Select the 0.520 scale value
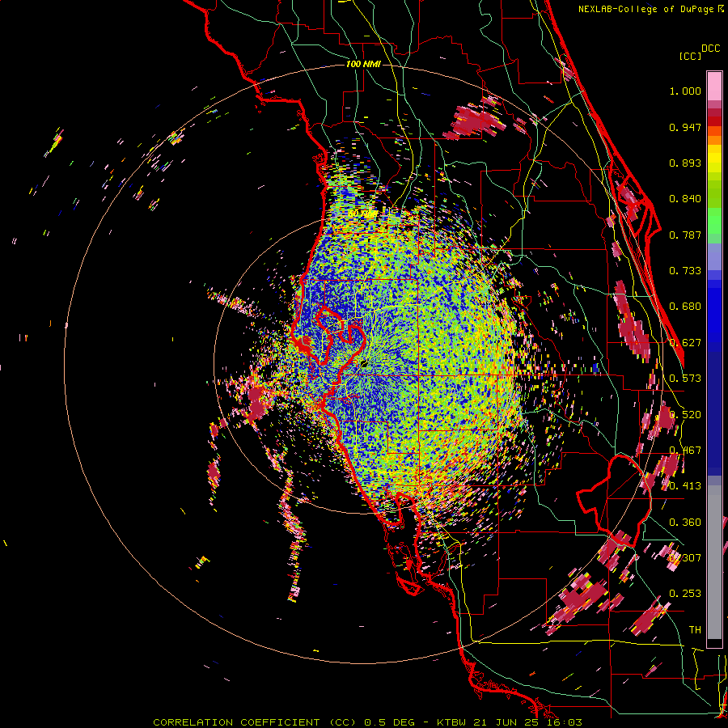This screenshot has width=728, height=728. pyautogui.click(x=685, y=415)
